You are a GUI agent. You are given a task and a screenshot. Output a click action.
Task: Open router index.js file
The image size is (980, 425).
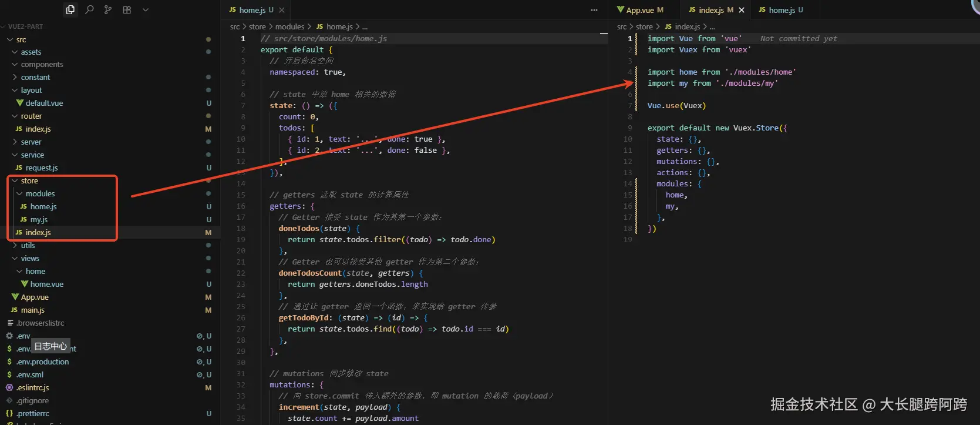click(38, 129)
